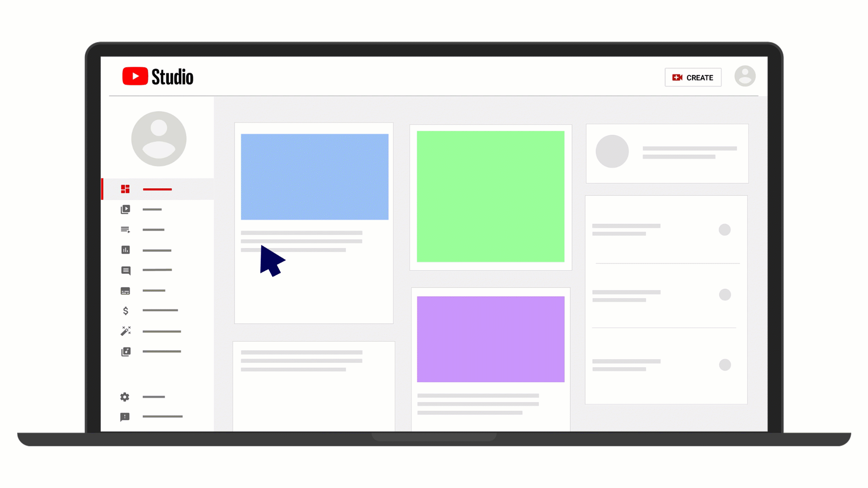Click the YouTube Studio logo top-left

pos(158,75)
